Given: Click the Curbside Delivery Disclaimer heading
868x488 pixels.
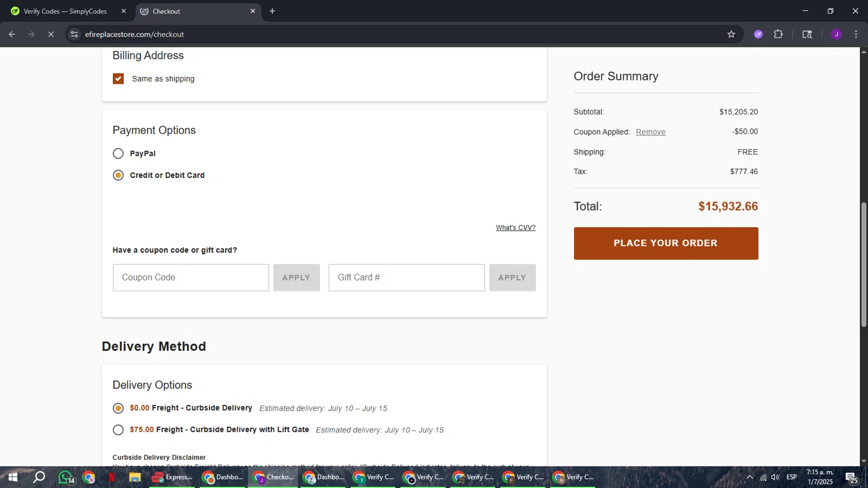Looking at the screenshot, I should point(159,457).
